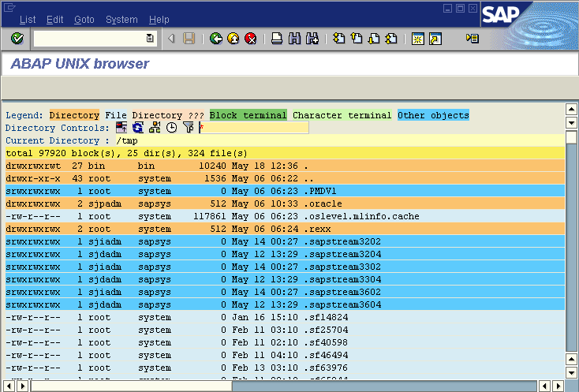Select the .sapstream3604 entry
The width and height of the screenshot is (579, 392).
[285, 304]
